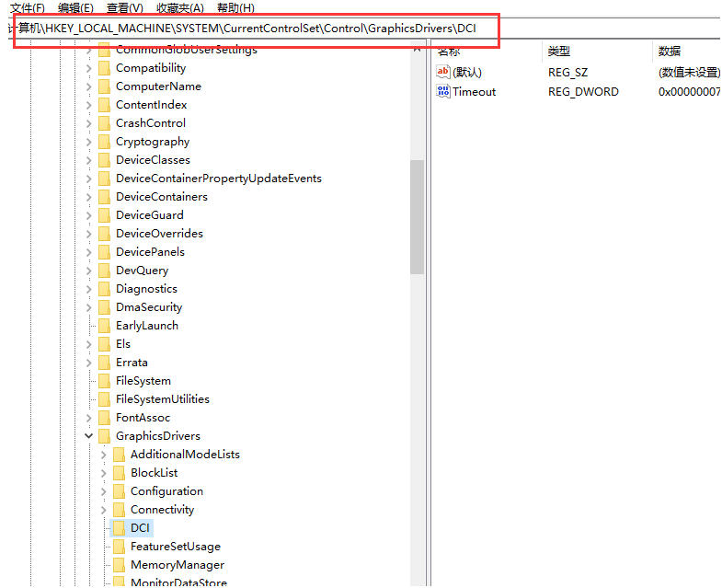Viewport: 722px width, 588px height.
Task: Select the FeatureSetUsage tree item
Action: tap(175, 547)
